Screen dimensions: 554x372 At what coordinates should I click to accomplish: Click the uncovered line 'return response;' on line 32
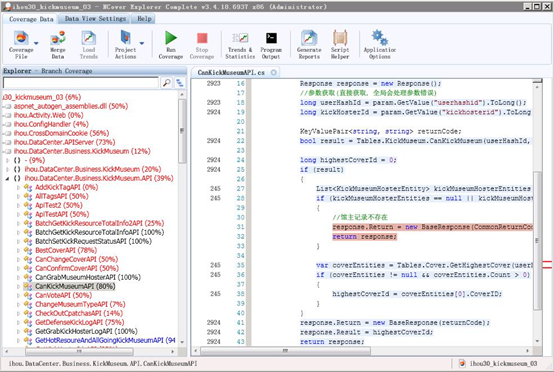point(364,236)
